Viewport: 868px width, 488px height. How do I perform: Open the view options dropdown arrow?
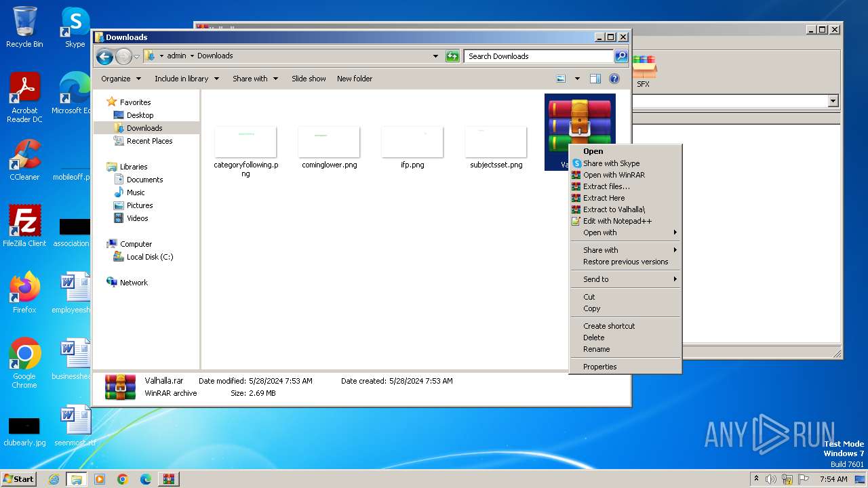(x=577, y=79)
